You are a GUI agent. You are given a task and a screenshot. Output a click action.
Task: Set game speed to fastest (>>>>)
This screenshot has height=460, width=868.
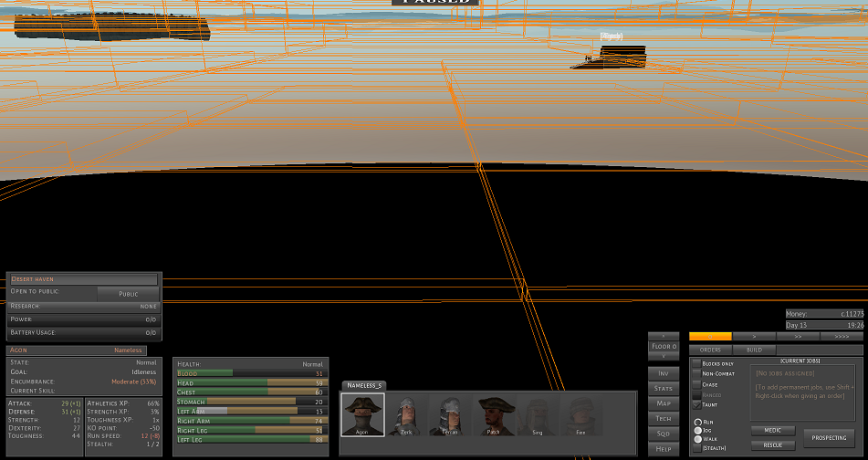point(842,337)
